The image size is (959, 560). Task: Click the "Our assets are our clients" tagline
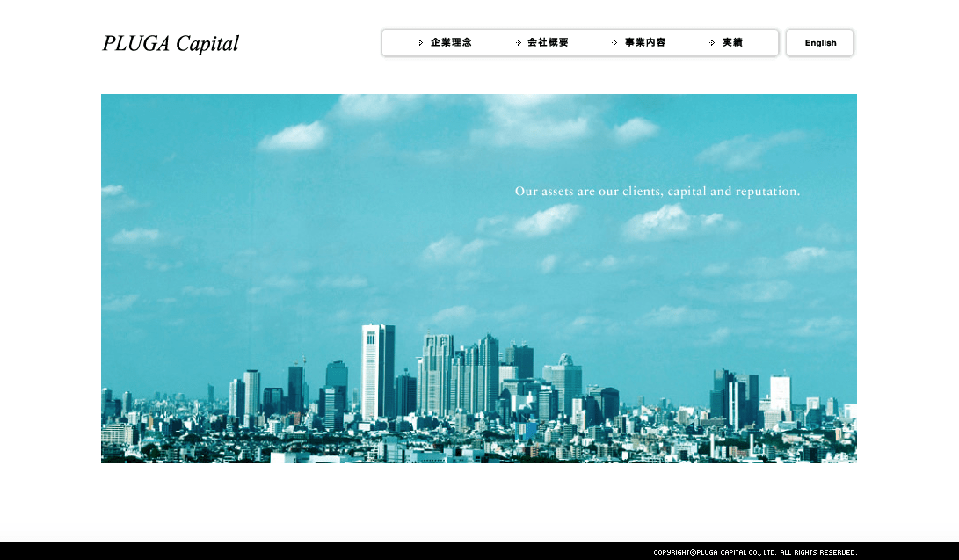(x=657, y=191)
